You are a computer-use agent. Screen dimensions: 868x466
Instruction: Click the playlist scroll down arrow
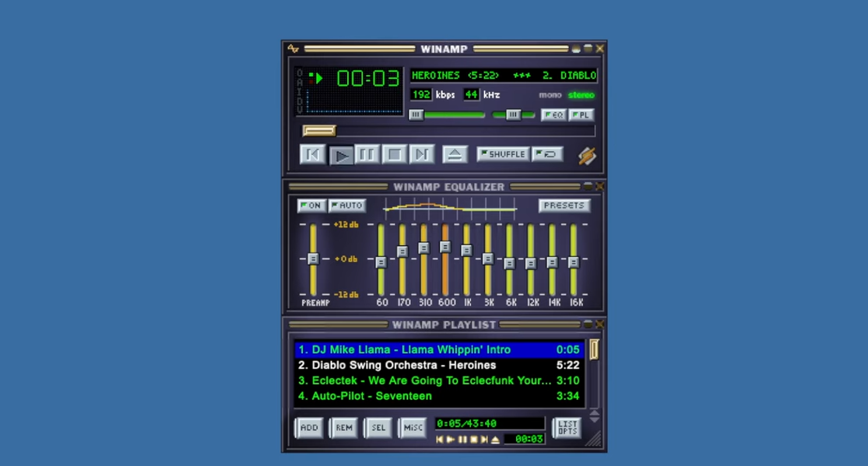pos(594,420)
